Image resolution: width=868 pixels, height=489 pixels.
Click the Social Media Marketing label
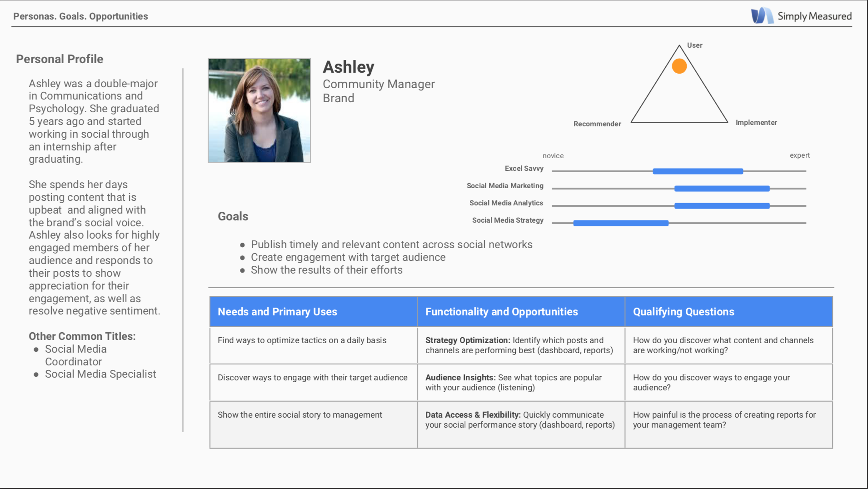coord(505,186)
